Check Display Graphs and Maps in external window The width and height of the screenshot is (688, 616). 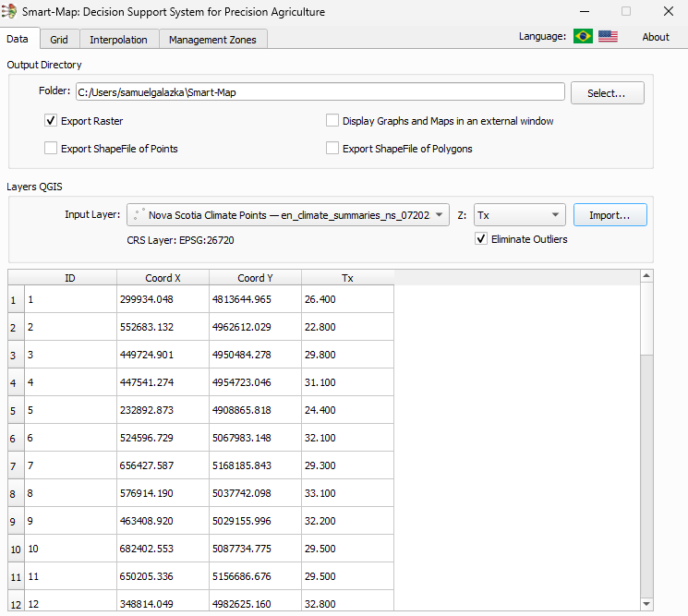pos(332,121)
